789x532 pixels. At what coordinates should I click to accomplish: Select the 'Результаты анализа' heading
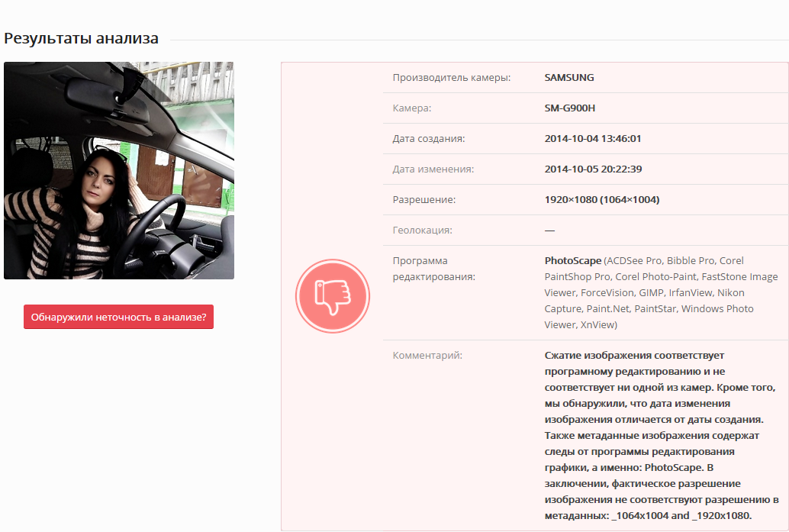(81, 38)
